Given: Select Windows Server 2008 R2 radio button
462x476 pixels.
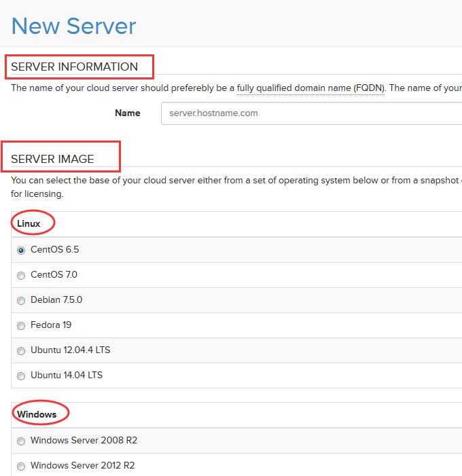Looking at the screenshot, I should (x=21, y=441).
